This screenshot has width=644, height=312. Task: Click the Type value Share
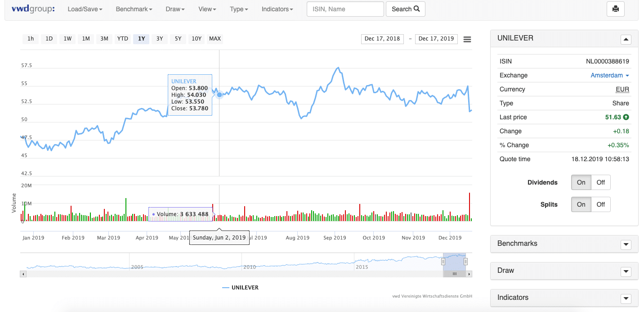621,103
